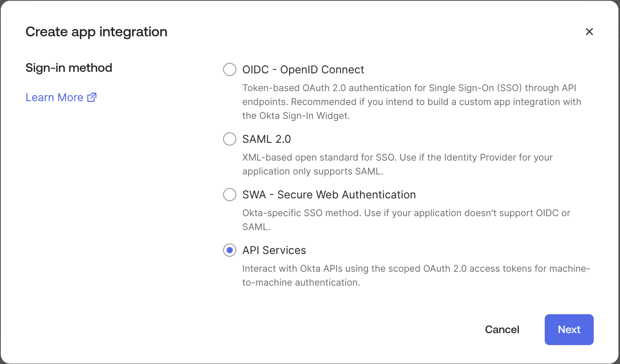The width and height of the screenshot is (620, 364).
Task: Click the Sign-in method heading
Action: click(x=69, y=68)
